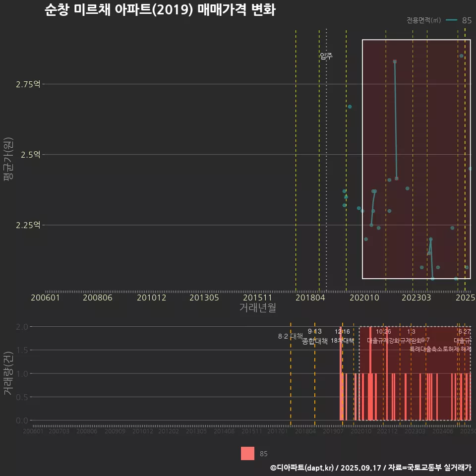Viewport: 476px width, 476px height.
Task: Click the teal line swatch in the top legend
Action: [451, 20]
